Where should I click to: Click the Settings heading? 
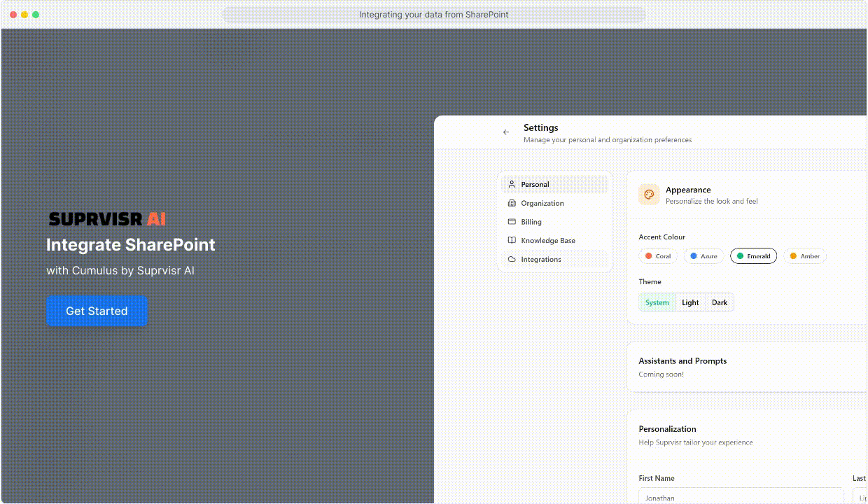(540, 127)
